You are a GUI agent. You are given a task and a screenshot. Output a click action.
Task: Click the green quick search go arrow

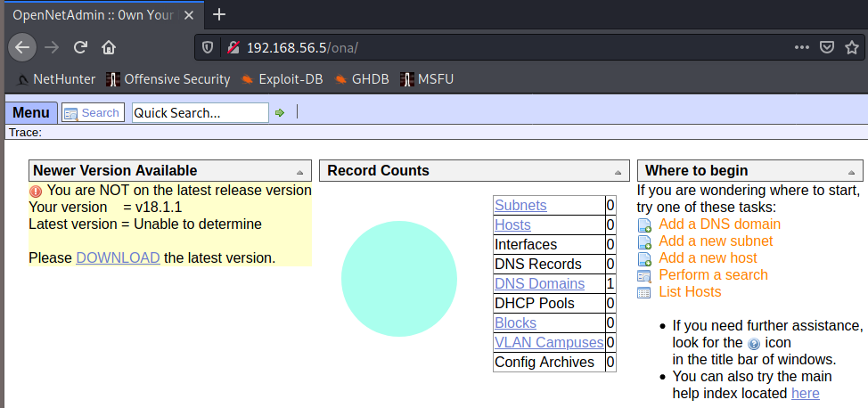coord(280,113)
